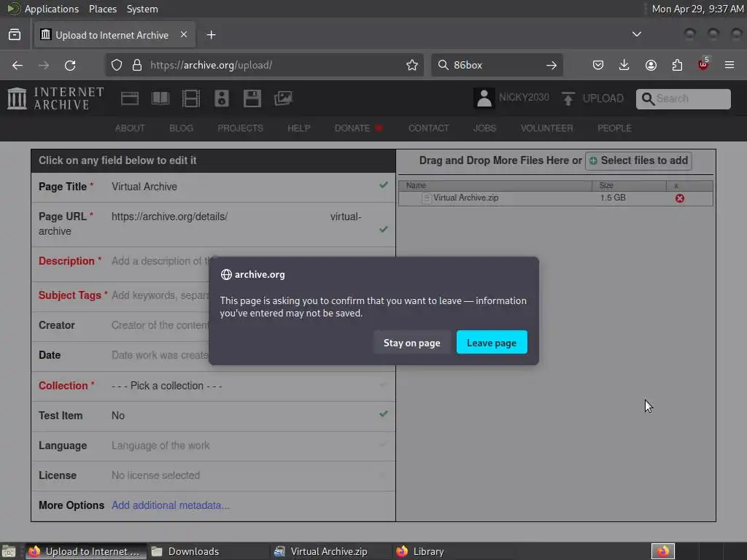Remove Virtual Archive.zip with red X
Image resolution: width=747 pixels, height=560 pixels.
pos(679,198)
